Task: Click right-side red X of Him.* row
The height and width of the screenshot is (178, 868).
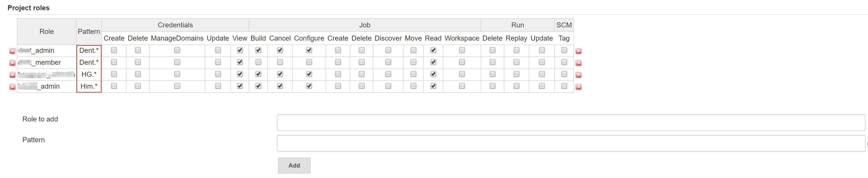Action: pyautogui.click(x=578, y=87)
